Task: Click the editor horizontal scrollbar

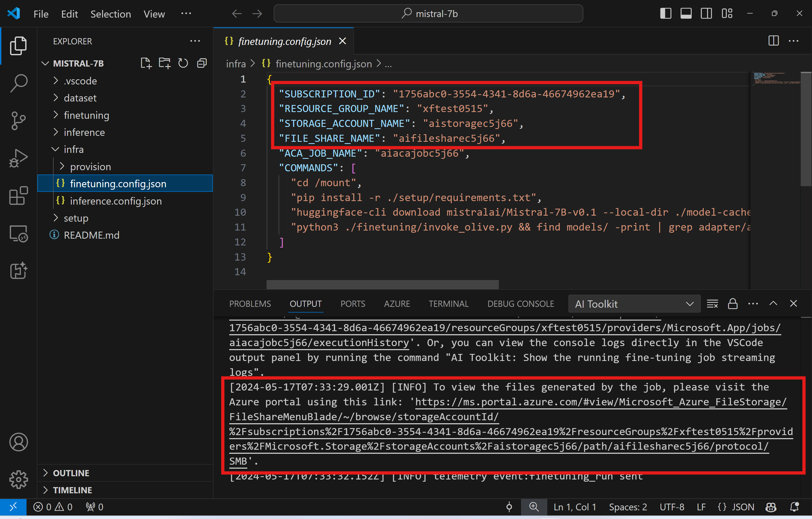Action: (382, 284)
